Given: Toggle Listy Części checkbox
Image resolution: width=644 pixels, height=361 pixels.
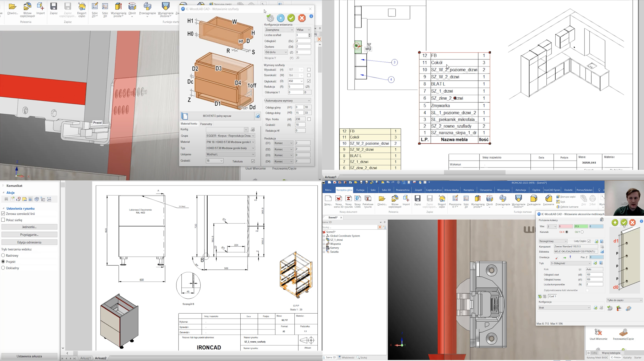Looking at the screenshot, I should (x=589, y=241).
